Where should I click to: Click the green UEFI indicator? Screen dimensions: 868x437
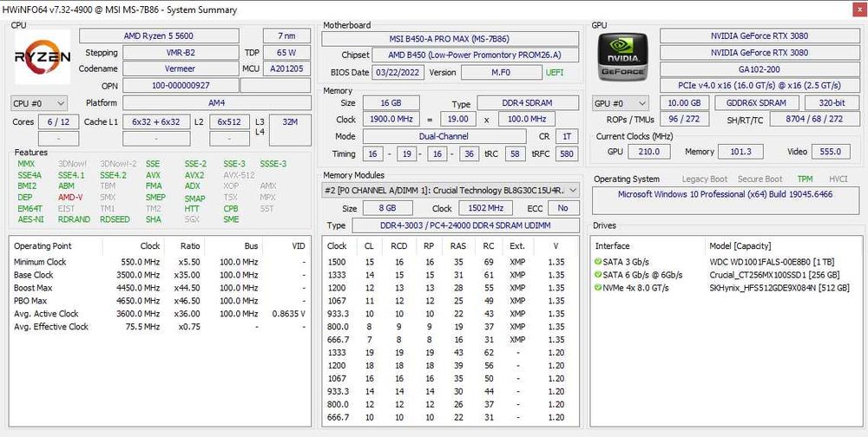coord(556,73)
